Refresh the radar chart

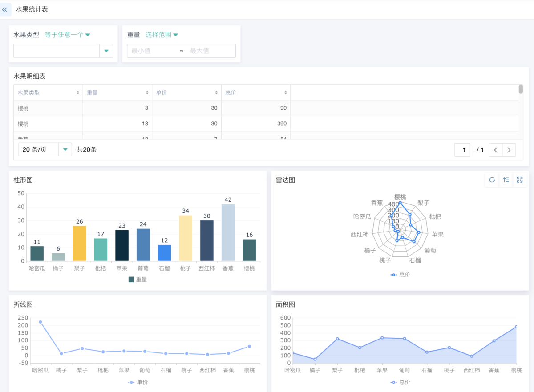click(492, 180)
